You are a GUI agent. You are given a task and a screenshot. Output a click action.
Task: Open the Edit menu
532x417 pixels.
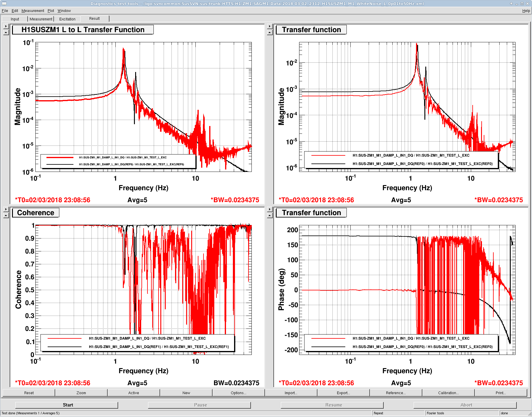click(15, 11)
